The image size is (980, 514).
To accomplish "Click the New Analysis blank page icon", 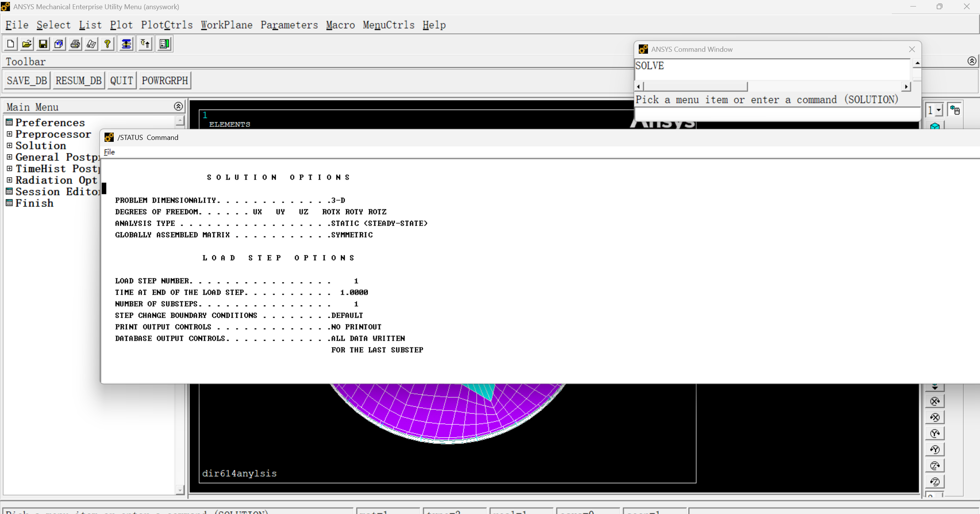I will click(x=11, y=44).
